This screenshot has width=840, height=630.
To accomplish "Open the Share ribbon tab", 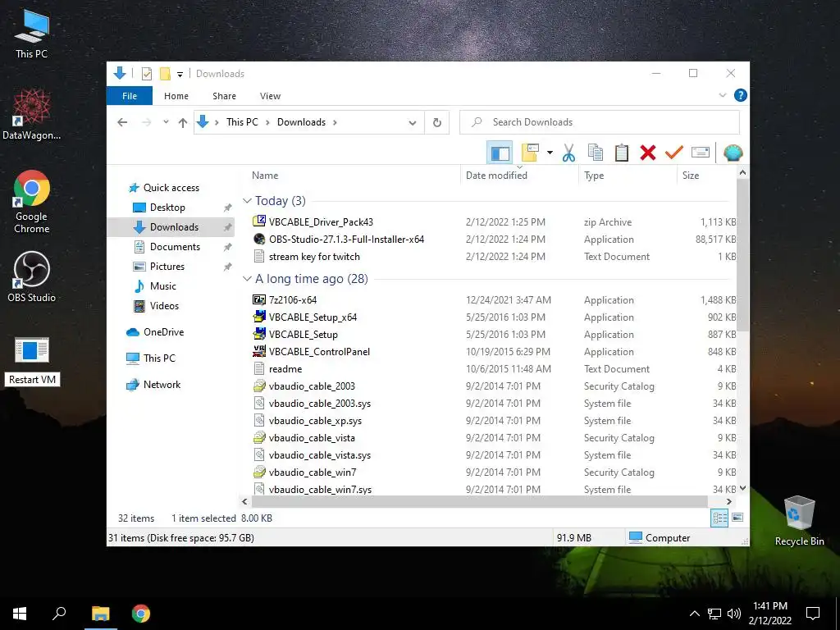I will 224,96.
